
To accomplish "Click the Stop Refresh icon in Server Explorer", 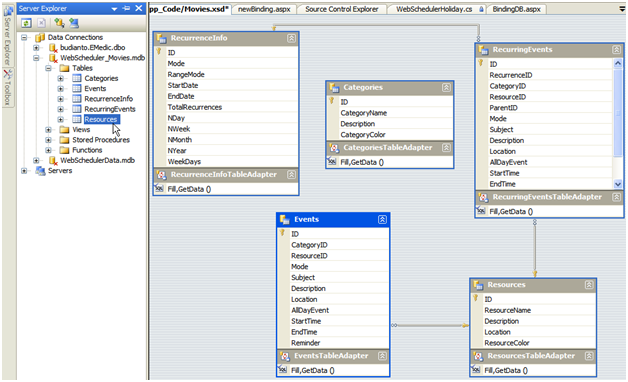I will [x=42, y=23].
